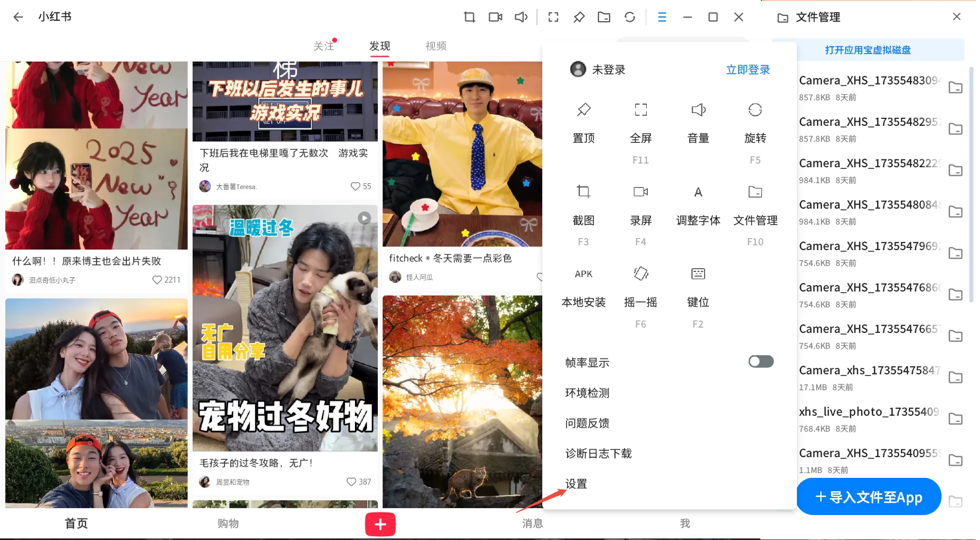The height and width of the screenshot is (540, 980).
Task: Open 环境检测 menu entry
Action: tap(587, 393)
